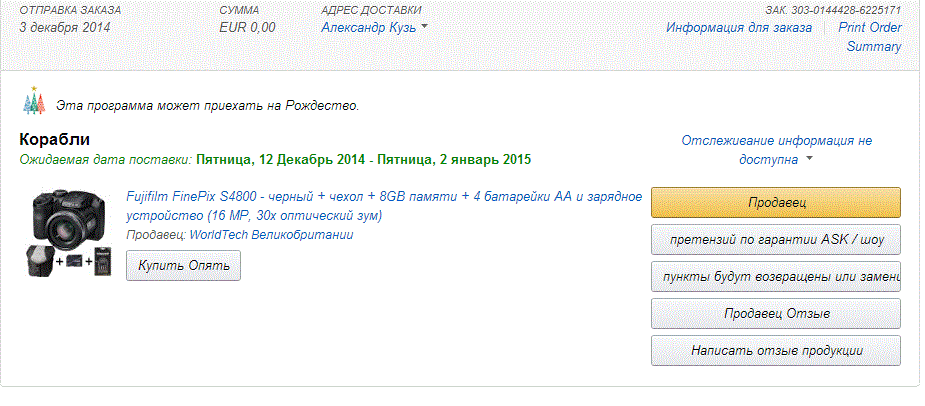Open the "Информация для заказа" link

tap(739, 27)
